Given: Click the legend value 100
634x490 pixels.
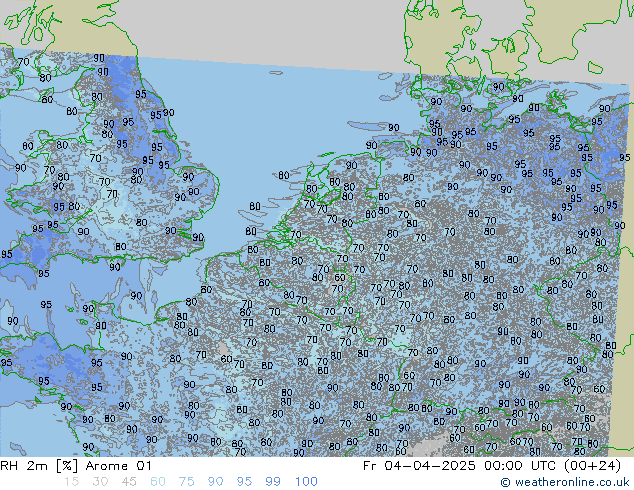Looking at the screenshot, I should coord(306,482).
